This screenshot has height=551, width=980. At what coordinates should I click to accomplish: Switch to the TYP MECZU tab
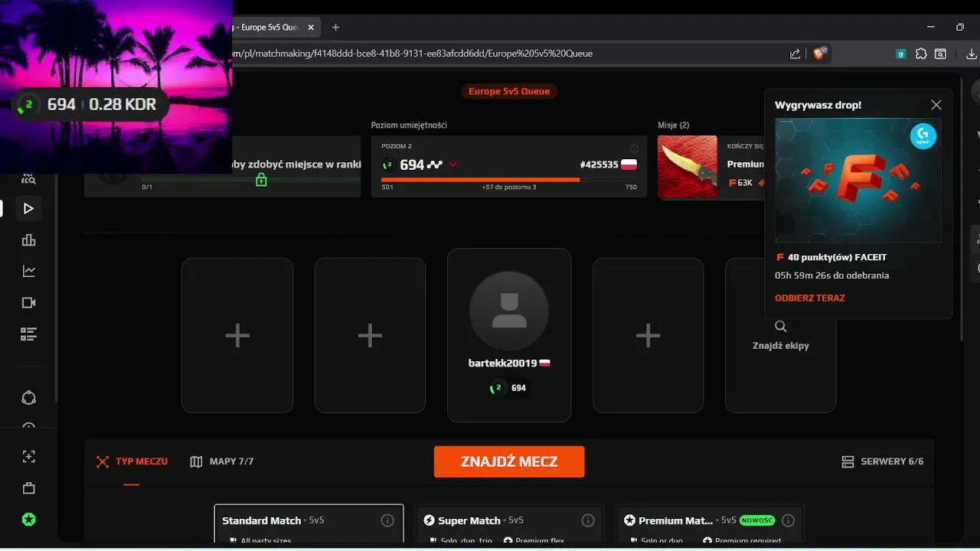coord(132,461)
